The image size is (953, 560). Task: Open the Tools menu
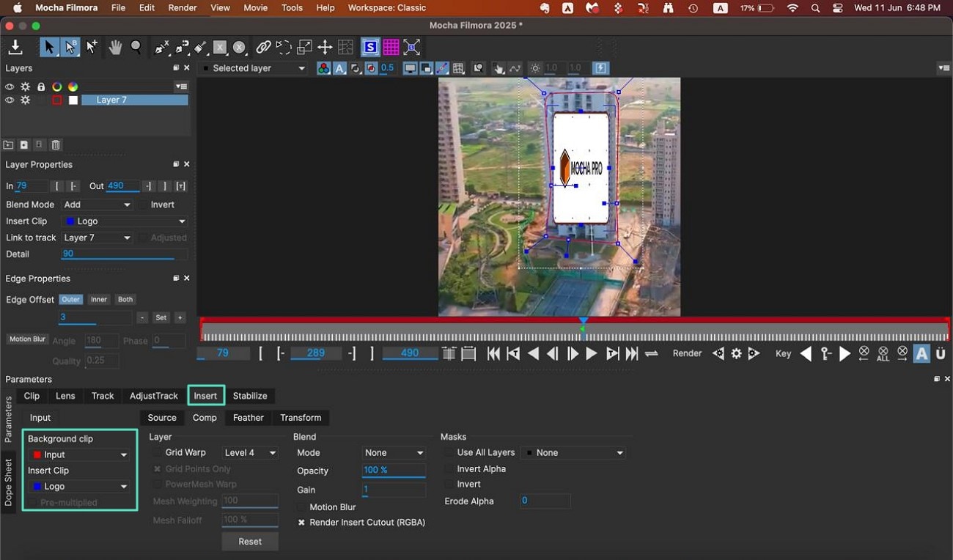coord(292,8)
